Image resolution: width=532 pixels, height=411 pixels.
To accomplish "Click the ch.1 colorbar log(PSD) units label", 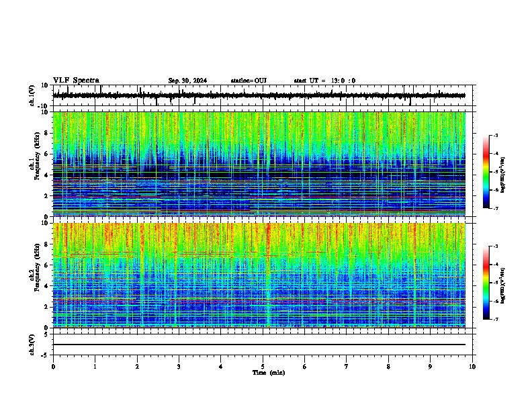I will [x=502, y=175].
